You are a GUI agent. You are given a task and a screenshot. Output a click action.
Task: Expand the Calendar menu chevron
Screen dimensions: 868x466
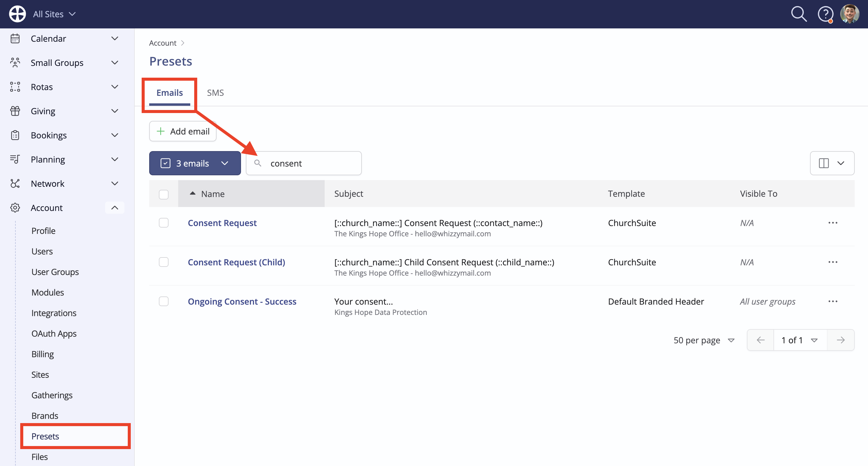114,38
